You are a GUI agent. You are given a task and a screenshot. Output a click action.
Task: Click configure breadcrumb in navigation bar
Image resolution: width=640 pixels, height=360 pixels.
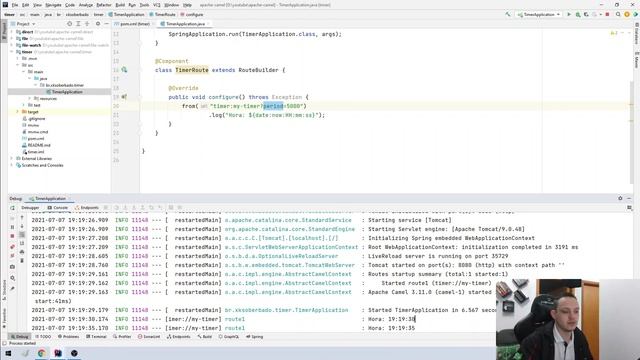point(192,14)
